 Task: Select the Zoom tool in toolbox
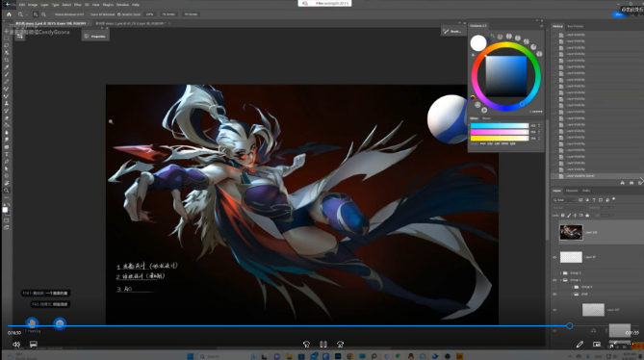click(6, 191)
